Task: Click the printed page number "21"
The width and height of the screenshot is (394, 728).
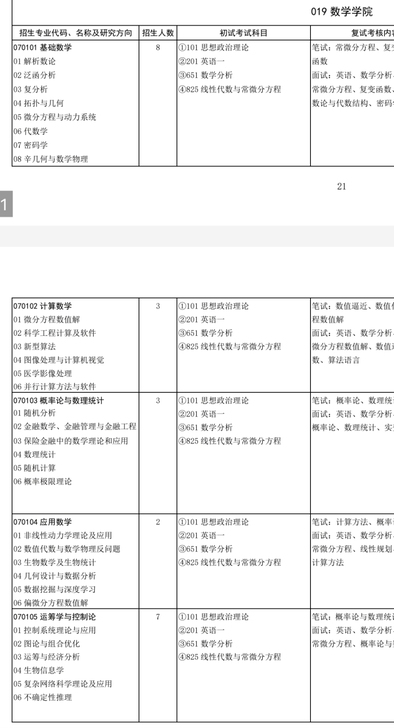Action: click(342, 187)
